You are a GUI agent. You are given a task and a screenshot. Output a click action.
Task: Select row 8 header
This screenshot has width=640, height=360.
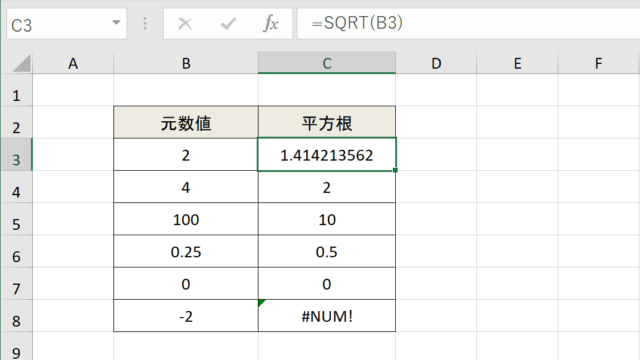click(16, 316)
